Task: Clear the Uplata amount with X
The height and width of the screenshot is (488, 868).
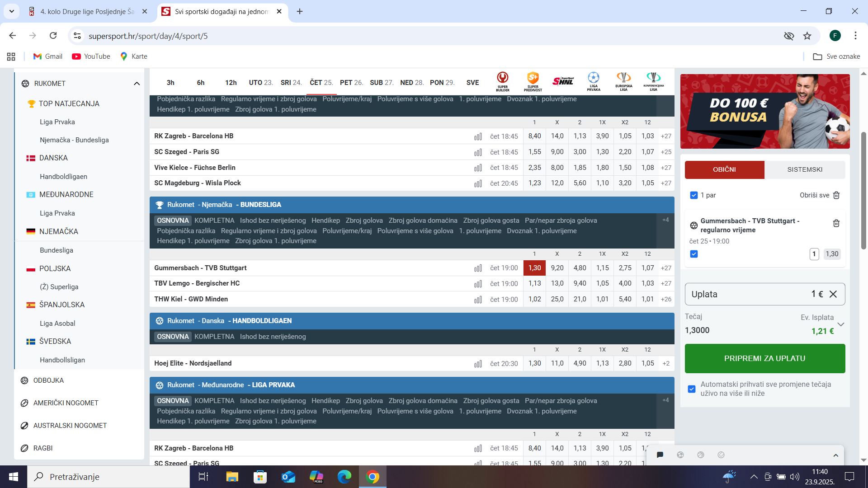Action: (833, 294)
